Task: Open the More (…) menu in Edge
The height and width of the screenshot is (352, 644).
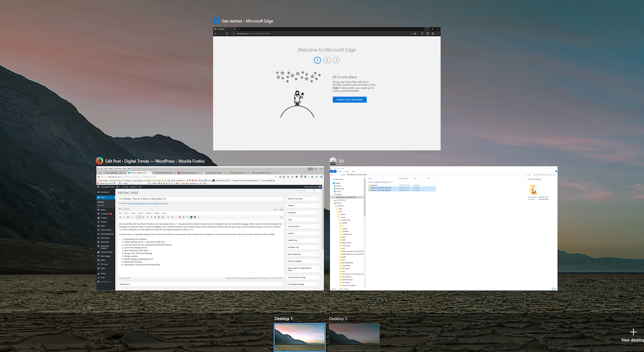Action: tap(438, 33)
